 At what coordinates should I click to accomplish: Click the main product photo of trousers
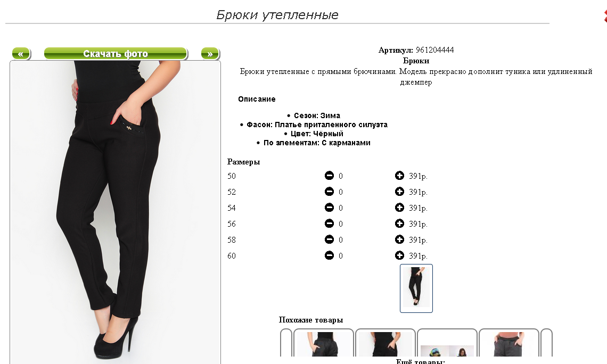coord(116,212)
